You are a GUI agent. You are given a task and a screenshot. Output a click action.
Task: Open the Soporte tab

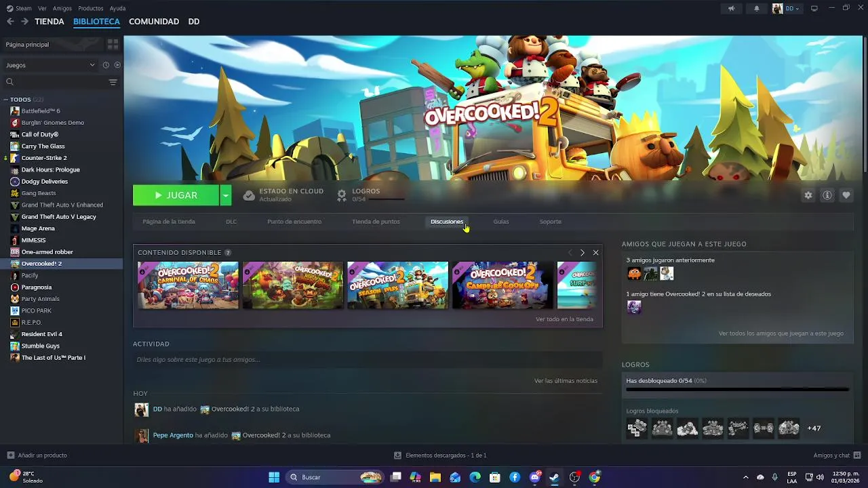point(551,222)
